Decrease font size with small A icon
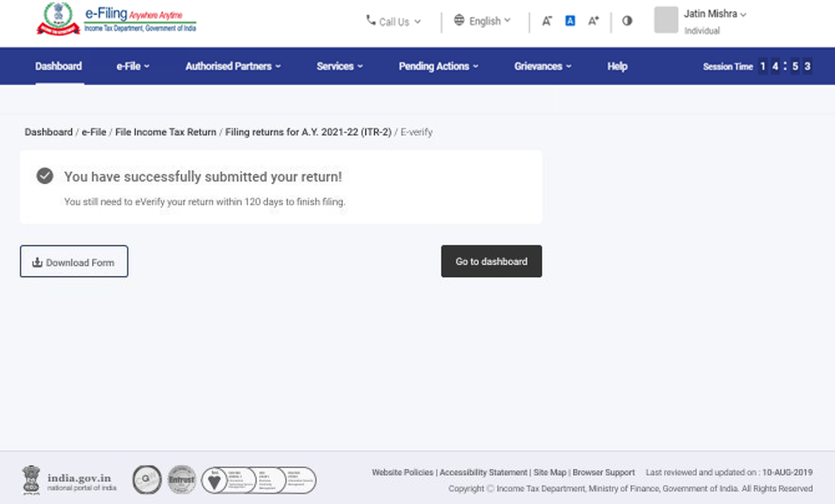835x504 pixels. 547,21
